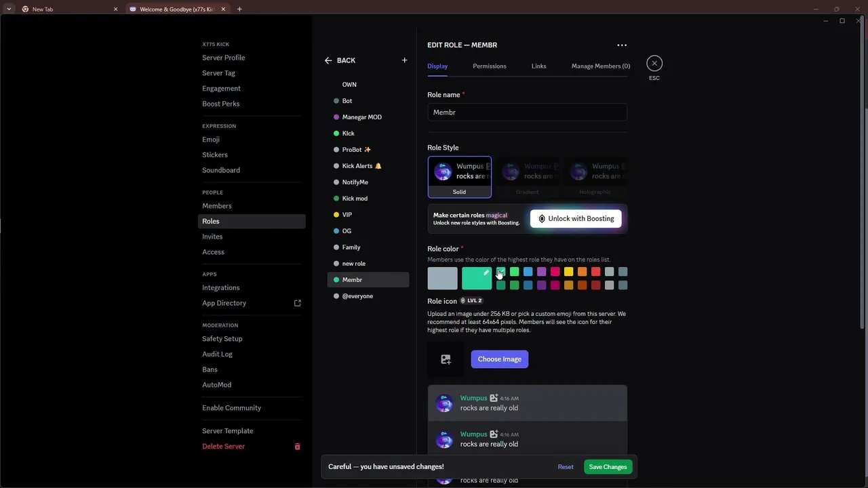Screen dimensions: 868x488
Task: Select the Kick mod role
Action: (368, 199)
